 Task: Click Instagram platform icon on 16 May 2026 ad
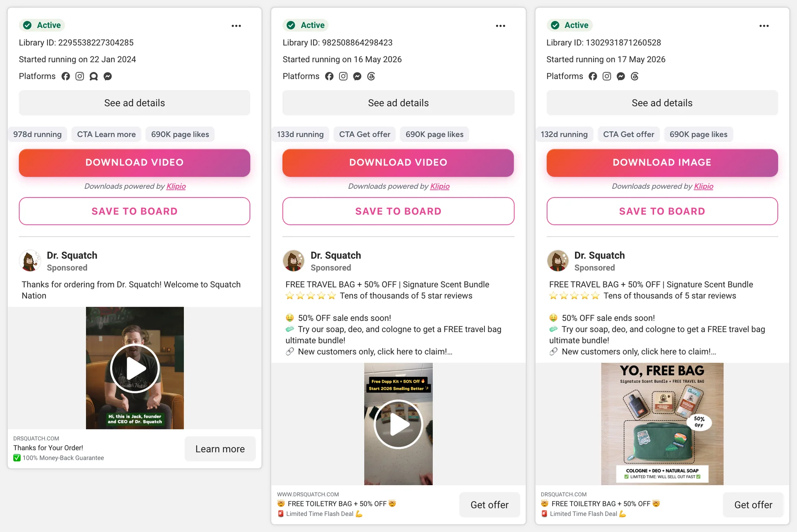click(343, 76)
